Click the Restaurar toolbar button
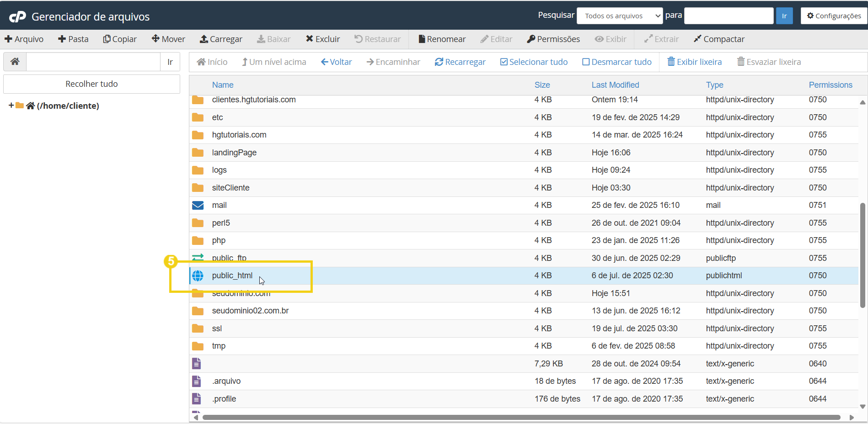Image resolution: width=868 pixels, height=424 pixels. coord(378,39)
